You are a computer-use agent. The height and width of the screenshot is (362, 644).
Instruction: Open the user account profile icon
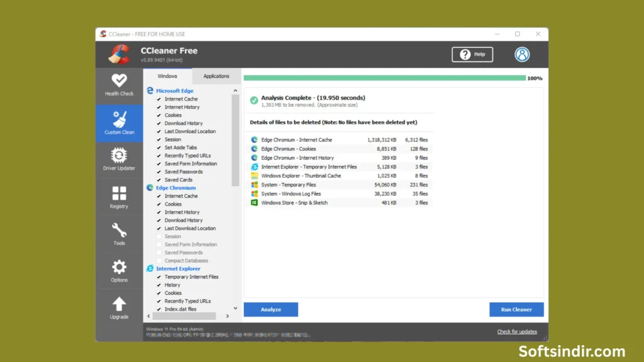[x=522, y=54]
